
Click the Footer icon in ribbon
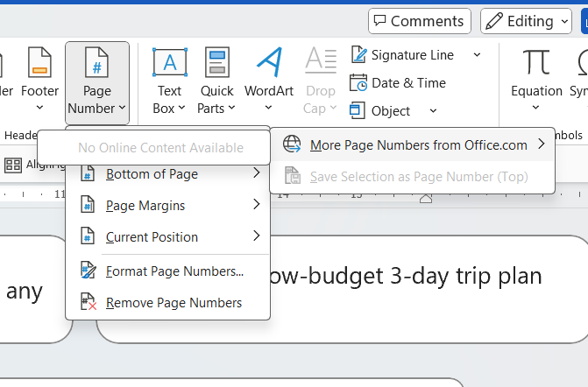pos(39,62)
